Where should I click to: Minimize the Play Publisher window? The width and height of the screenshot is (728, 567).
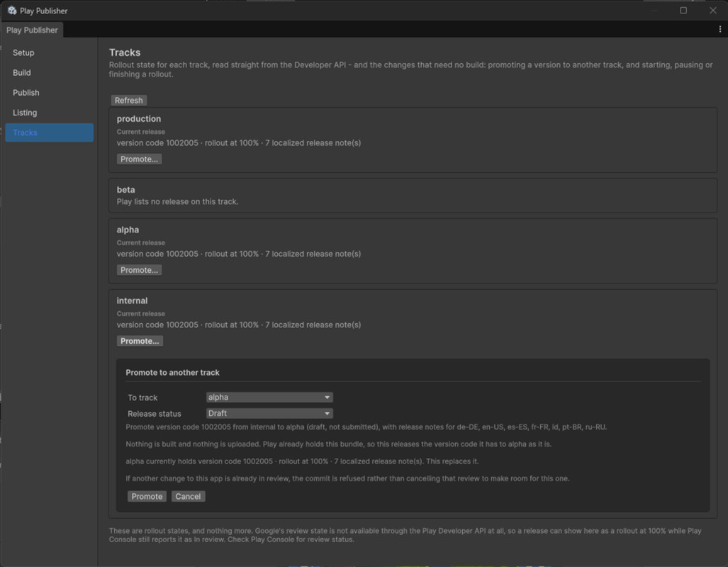tap(654, 10)
